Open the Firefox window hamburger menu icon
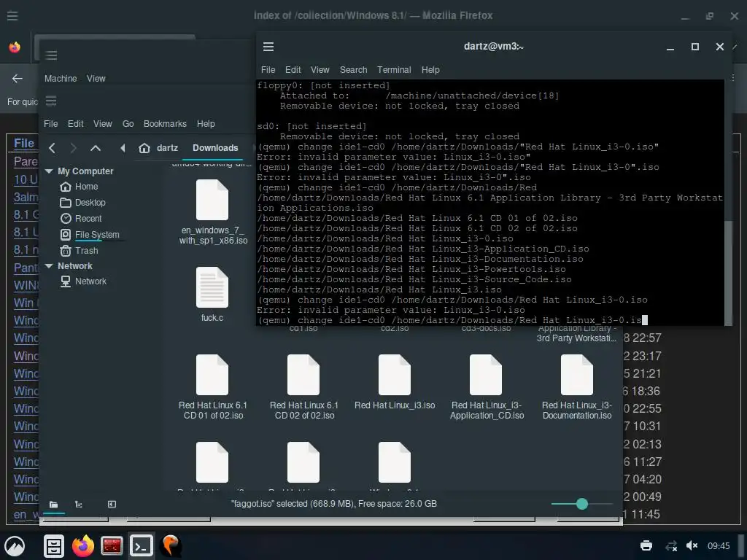This screenshot has height=560, width=747. click(12, 16)
